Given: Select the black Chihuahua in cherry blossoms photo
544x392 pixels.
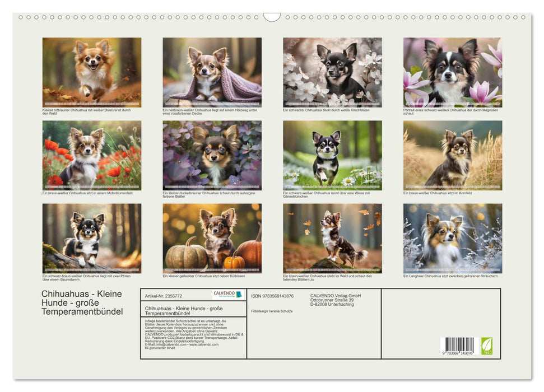Looking at the screenshot, I should click(x=332, y=72).
